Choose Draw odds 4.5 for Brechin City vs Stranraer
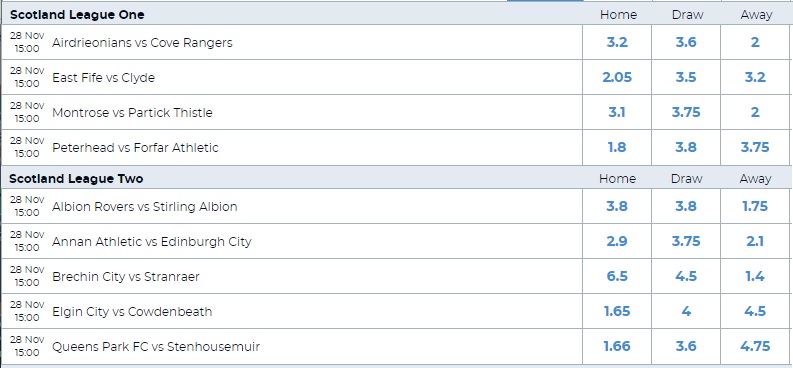Viewport: 793px width, 368px height. click(x=686, y=276)
